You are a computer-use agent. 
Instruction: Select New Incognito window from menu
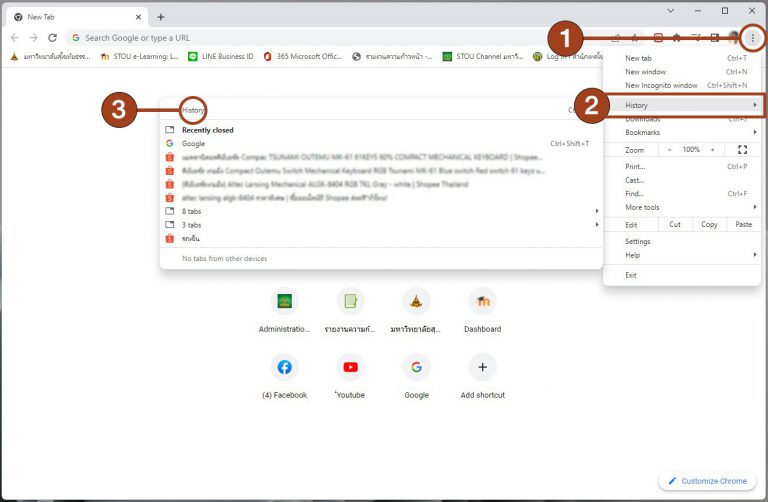pos(661,85)
